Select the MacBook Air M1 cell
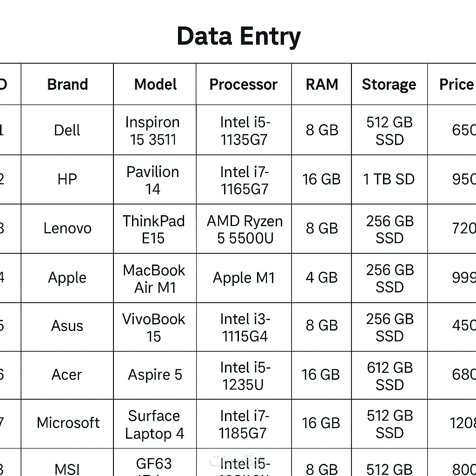476x476 pixels. coord(154,278)
